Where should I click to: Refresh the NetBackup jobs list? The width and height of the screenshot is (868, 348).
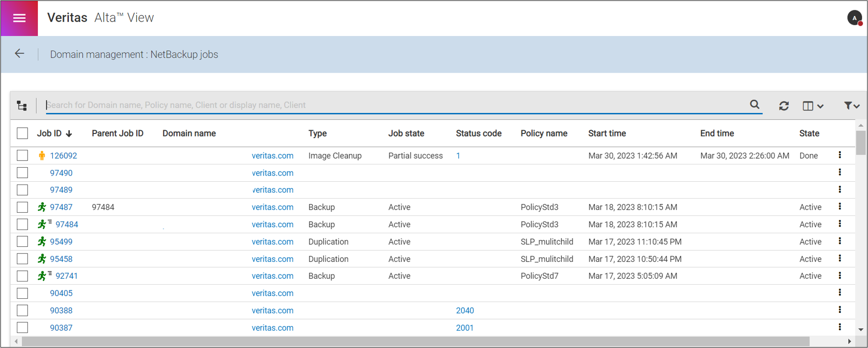pyautogui.click(x=784, y=106)
